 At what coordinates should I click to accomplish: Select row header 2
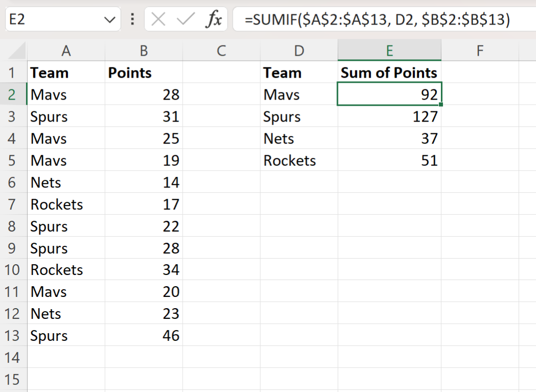13,94
